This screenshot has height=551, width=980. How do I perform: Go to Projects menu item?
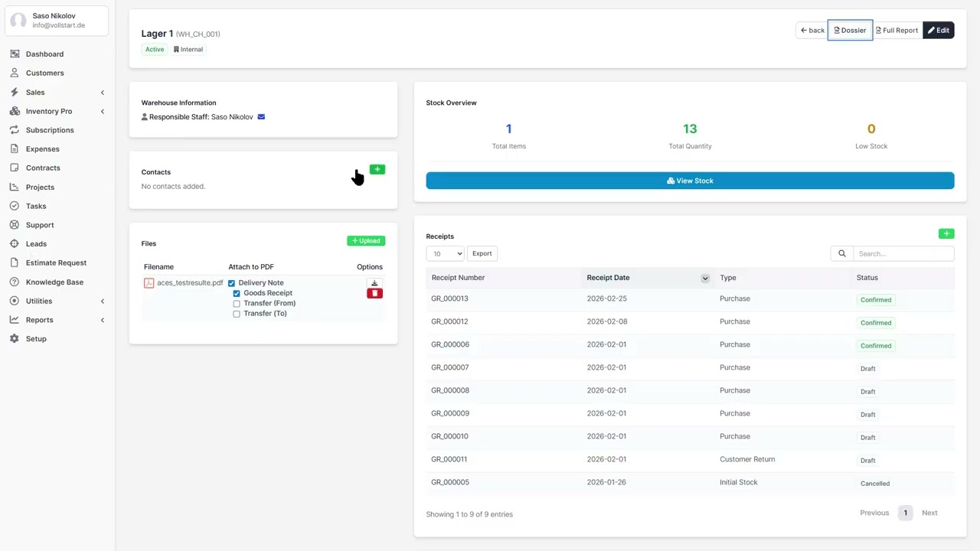tap(40, 187)
